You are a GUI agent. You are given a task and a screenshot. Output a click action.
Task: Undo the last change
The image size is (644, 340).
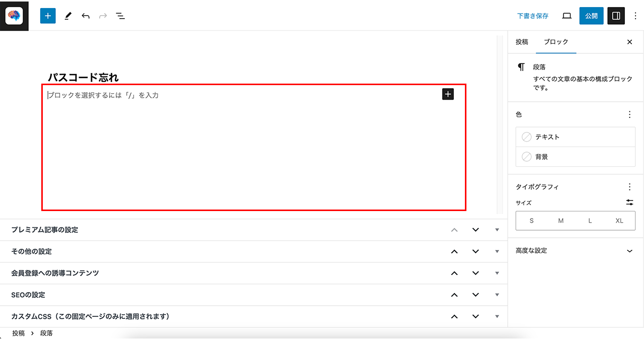86,16
